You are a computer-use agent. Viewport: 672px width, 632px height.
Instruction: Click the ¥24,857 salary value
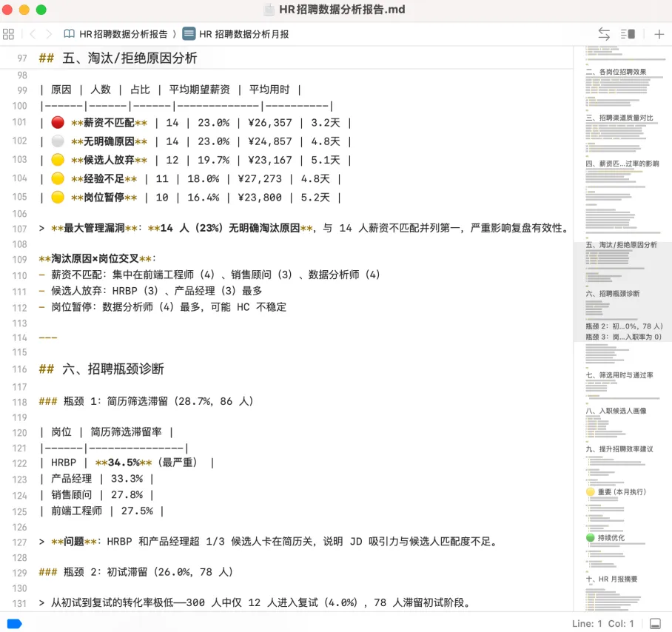tap(270, 141)
